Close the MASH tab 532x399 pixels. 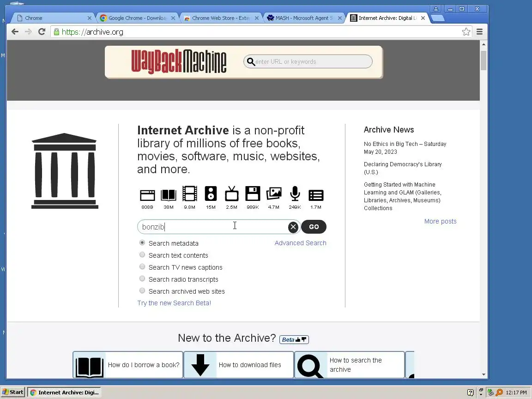339,18
